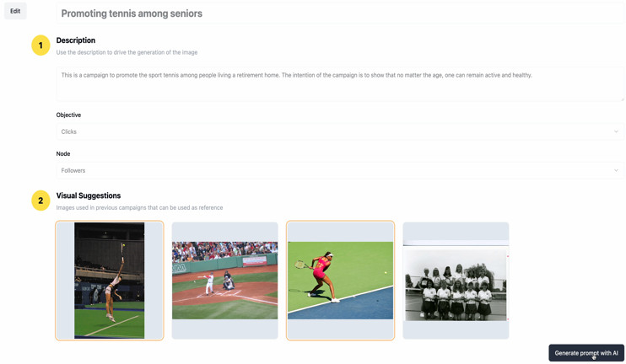Screen dimensions: 626x364
Task: Click 'Generate prompt with AI' button
Action: [586, 353]
